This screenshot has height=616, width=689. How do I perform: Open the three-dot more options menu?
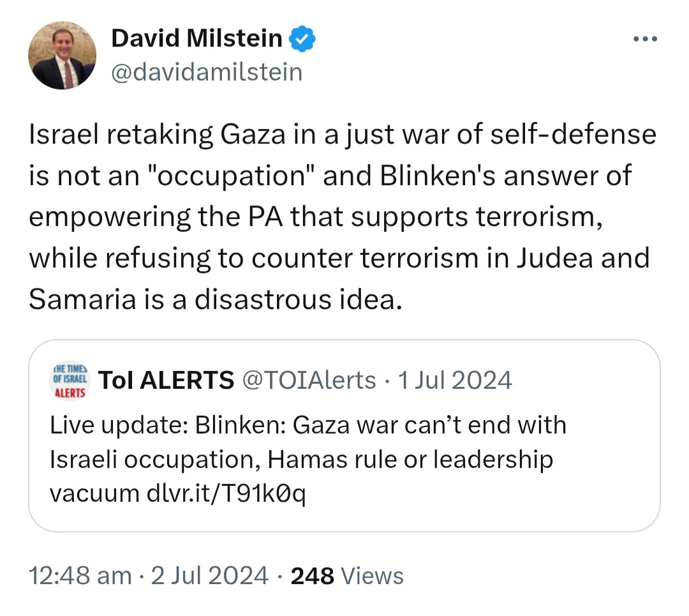coord(645,39)
